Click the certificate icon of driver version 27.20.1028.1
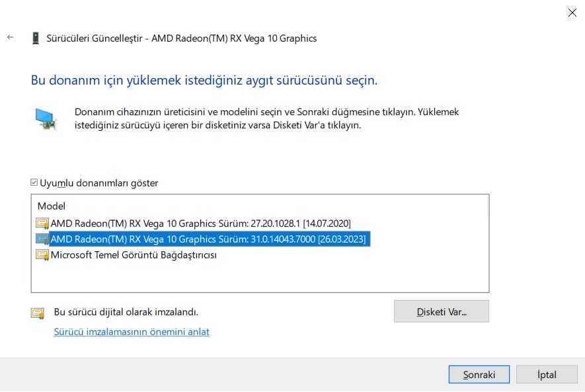 point(42,223)
